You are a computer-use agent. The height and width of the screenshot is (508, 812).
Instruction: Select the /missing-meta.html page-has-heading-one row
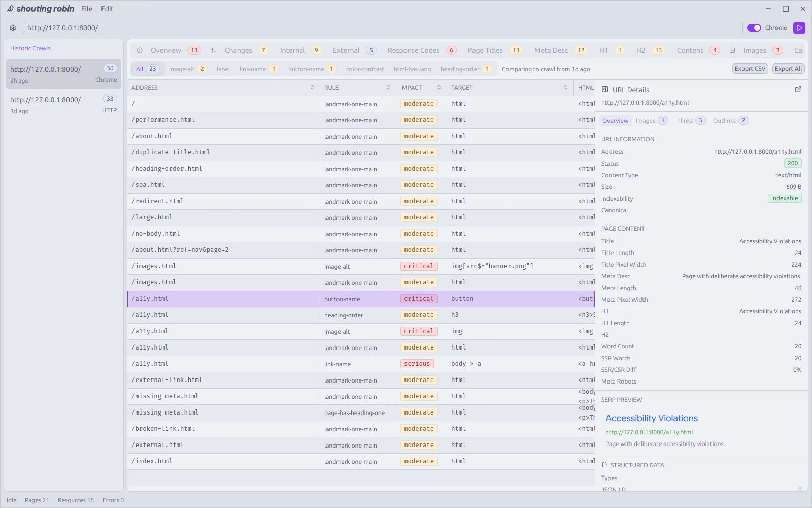pyautogui.click(x=361, y=412)
